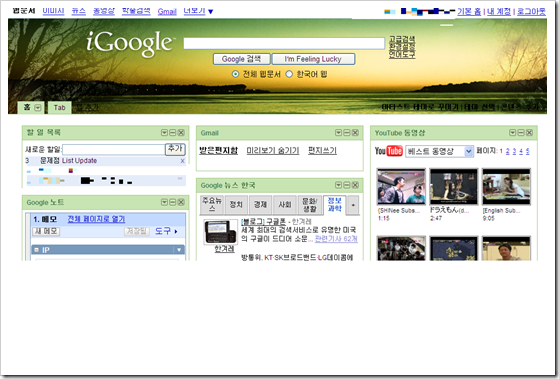
Task: Click the 이미지 link in the top navigation
Action: (53, 11)
